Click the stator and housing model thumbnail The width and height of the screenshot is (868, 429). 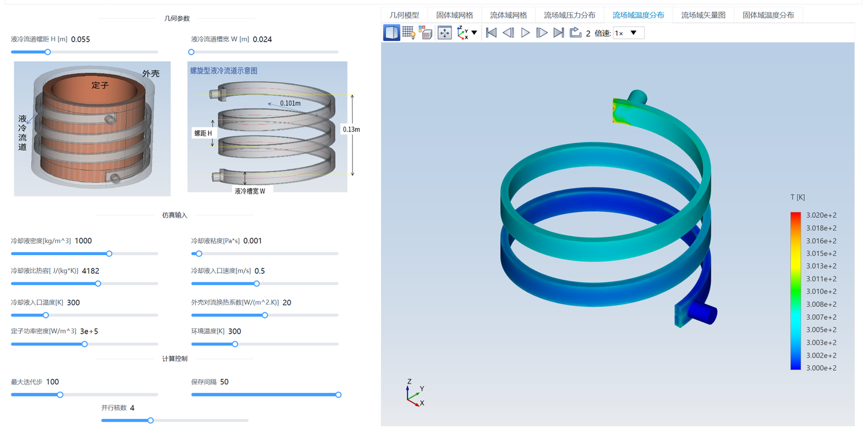[x=92, y=129]
